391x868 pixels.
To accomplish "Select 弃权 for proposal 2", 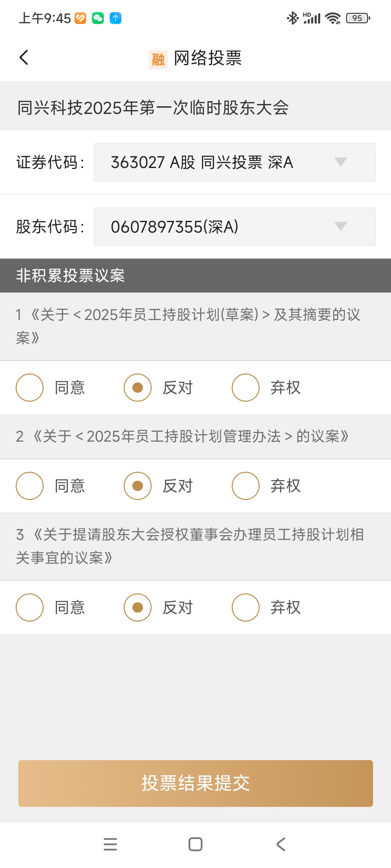I will coord(245,486).
